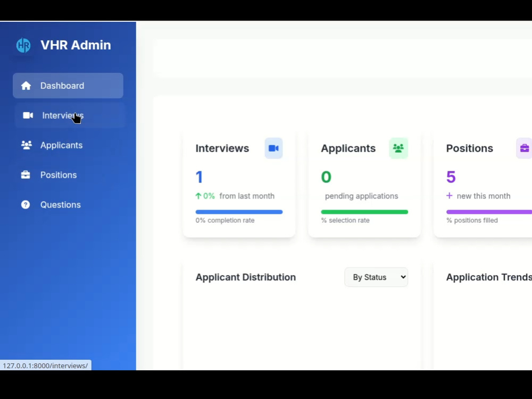Click the VHR Admin title
The width and height of the screenshot is (532, 399).
(76, 45)
